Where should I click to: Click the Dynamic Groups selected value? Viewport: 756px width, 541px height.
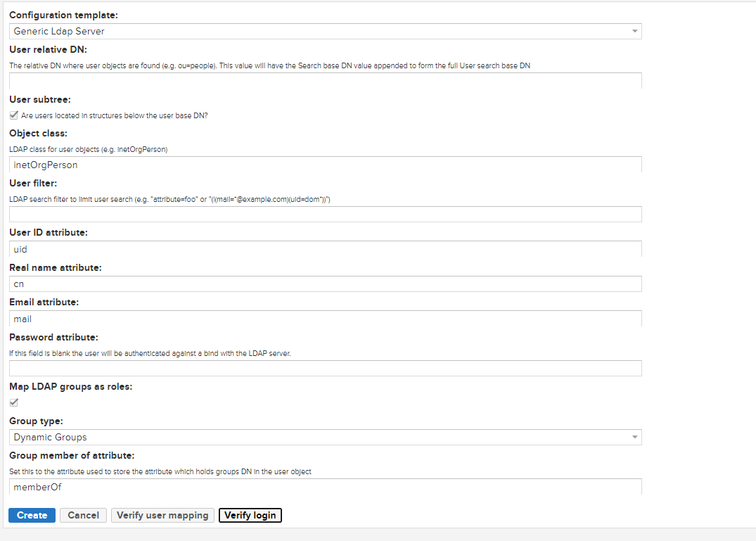[x=51, y=437]
